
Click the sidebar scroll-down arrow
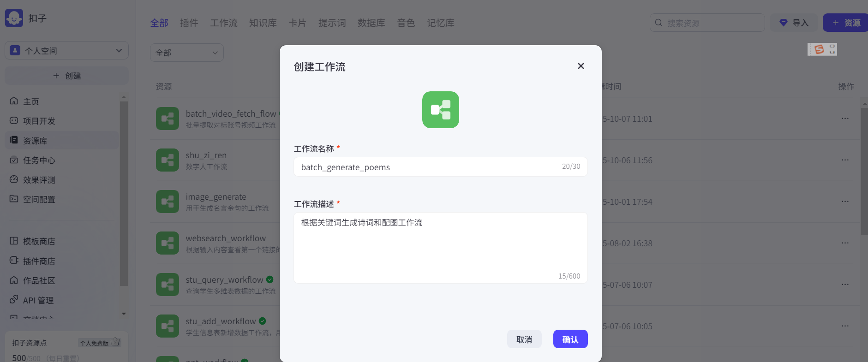tap(124, 314)
